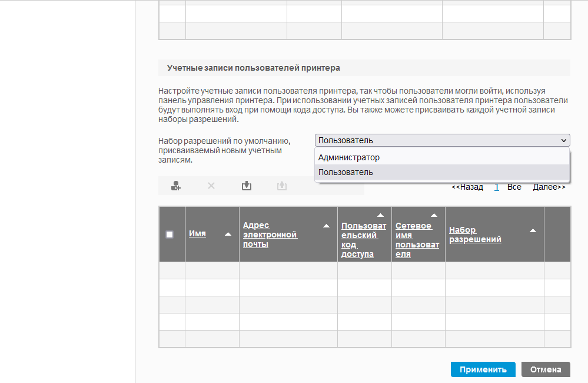This screenshot has width=588, height=383.
Task: Go to page 1 link
Action: pyautogui.click(x=497, y=187)
